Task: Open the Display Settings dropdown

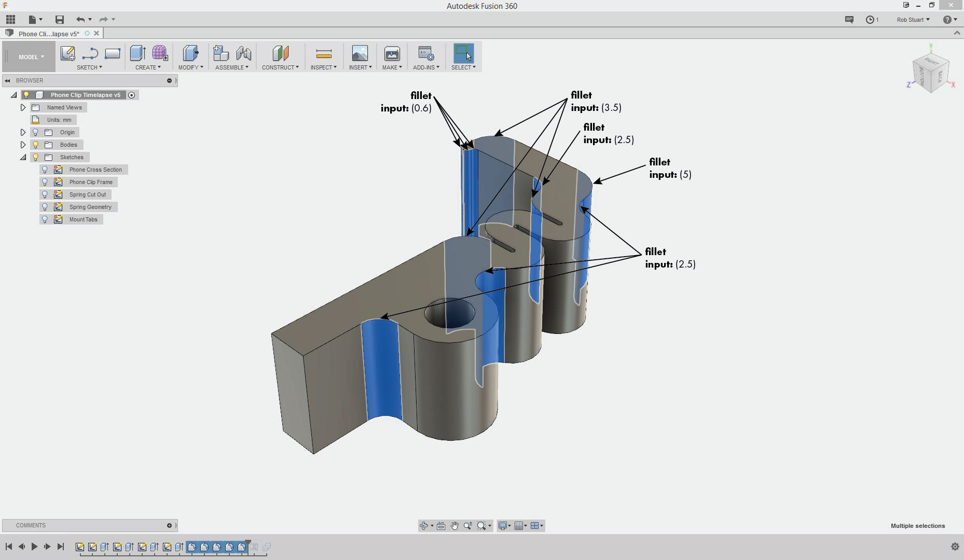Action: tap(504, 526)
